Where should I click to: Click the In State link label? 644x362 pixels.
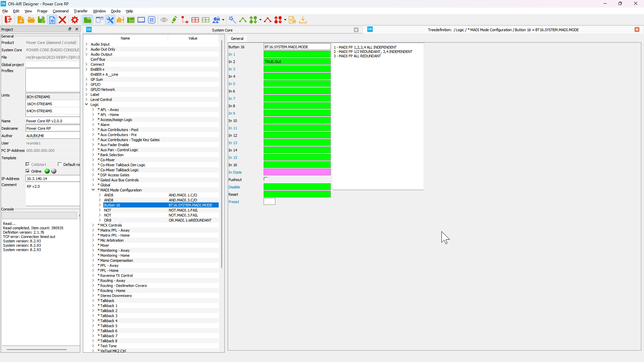point(235,172)
